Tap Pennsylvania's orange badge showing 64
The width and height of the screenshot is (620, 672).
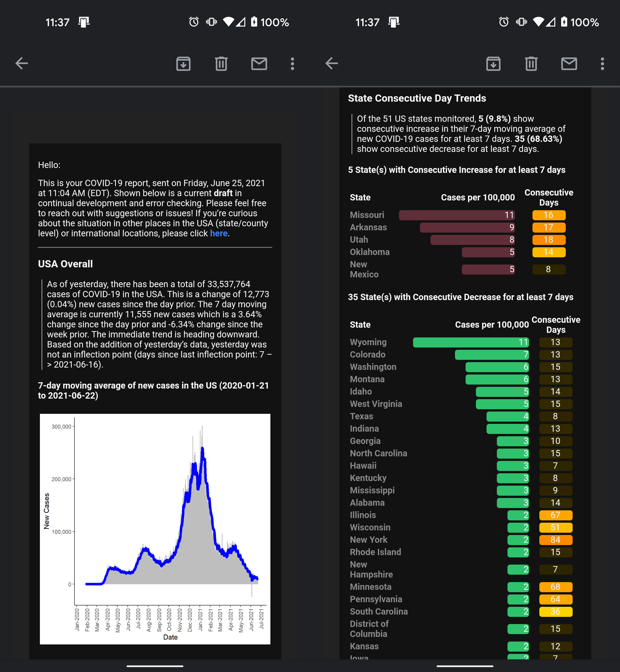coord(556,600)
